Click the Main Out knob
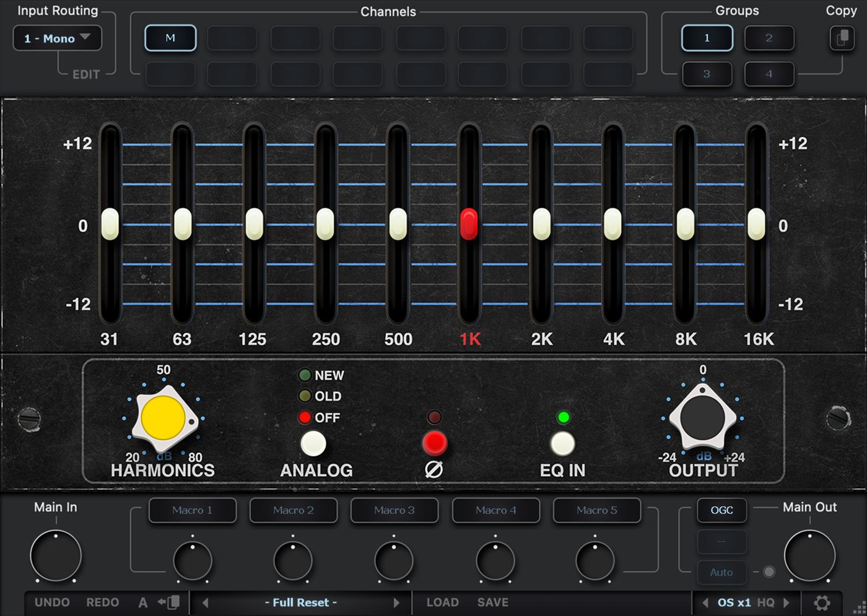Viewport: 867px width, 616px height. tap(809, 555)
